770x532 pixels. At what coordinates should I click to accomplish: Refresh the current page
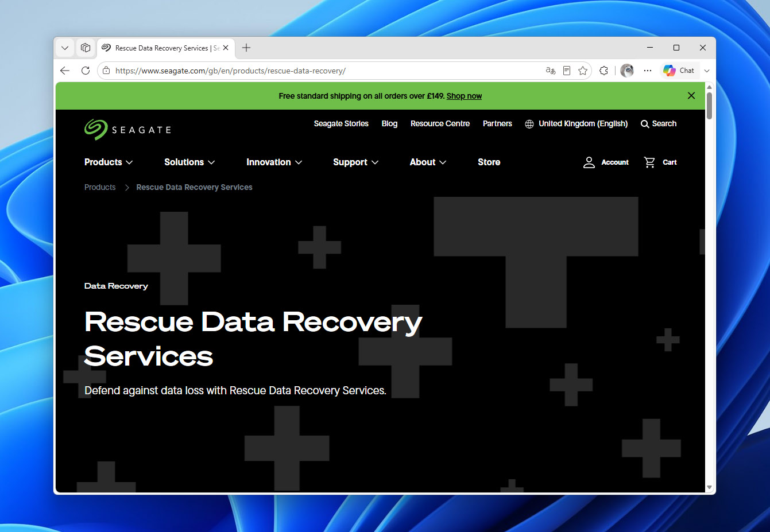[86, 71]
